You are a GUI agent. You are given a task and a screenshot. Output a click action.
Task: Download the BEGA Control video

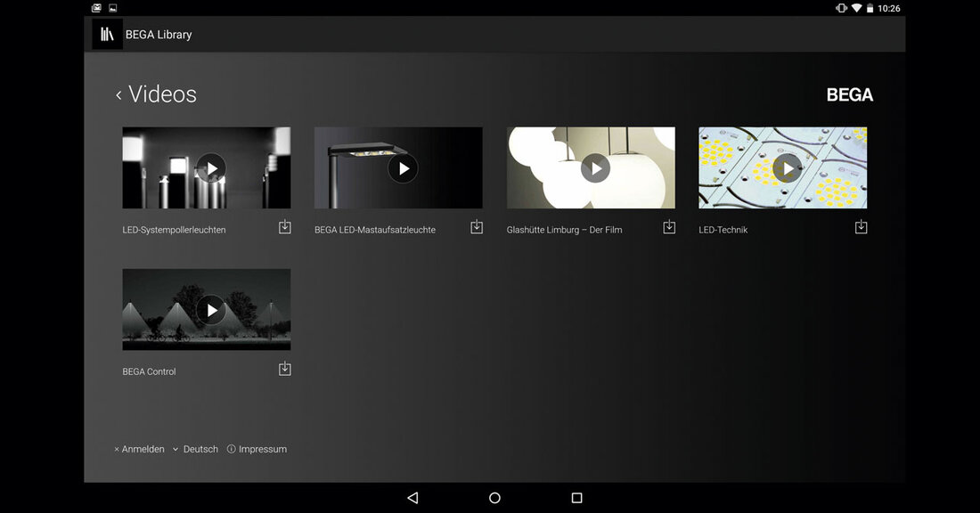click(x=284, y=369)
